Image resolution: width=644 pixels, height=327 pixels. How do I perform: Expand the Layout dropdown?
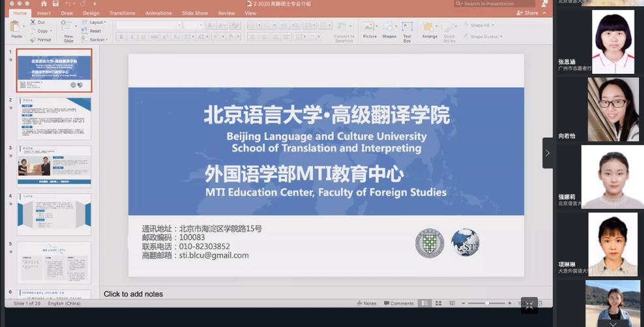(96, 22)
